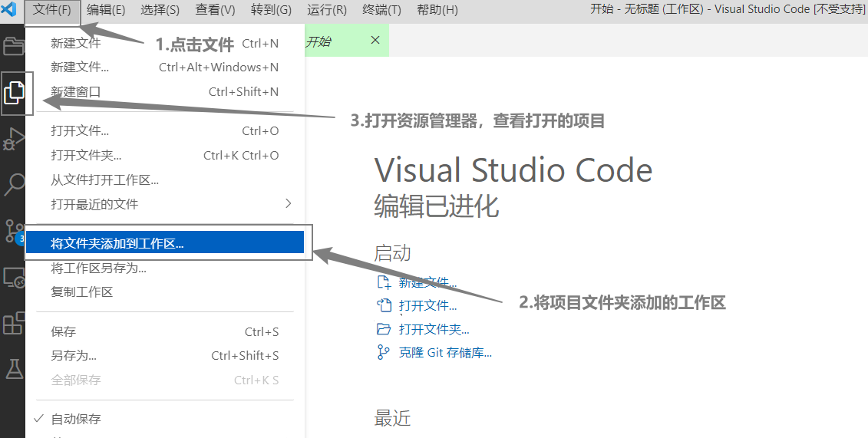Screen dimensions: 868x438
Task: Click the VS Code logo icon
Action: (x=9, y=9)
